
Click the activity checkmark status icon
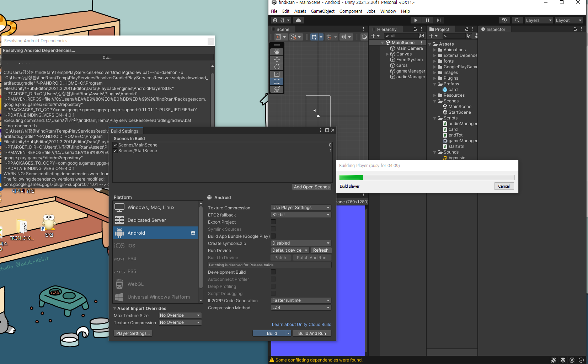pyautogui.click(x=581, y=360)
